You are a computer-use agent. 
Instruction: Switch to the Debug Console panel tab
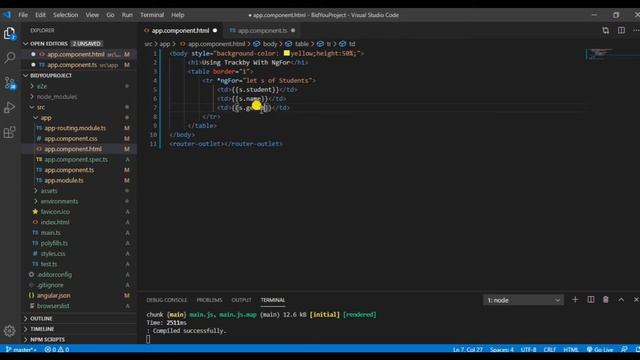pos(167,300)
